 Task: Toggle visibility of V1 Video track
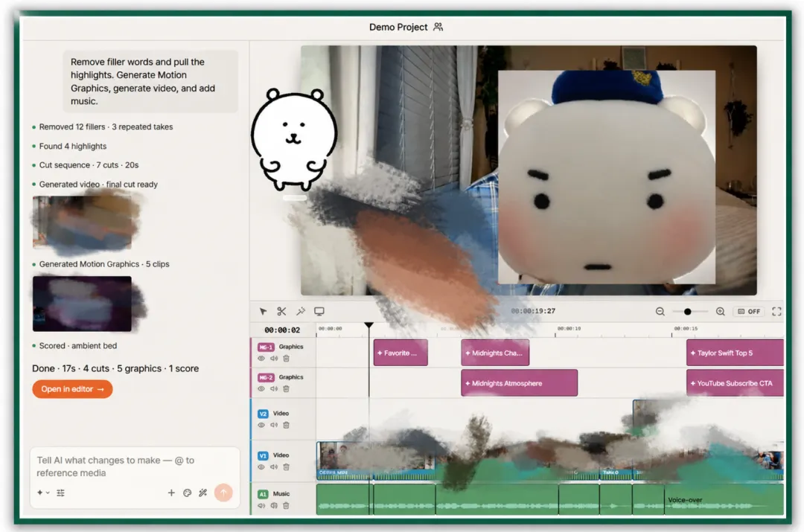(261, 467)
